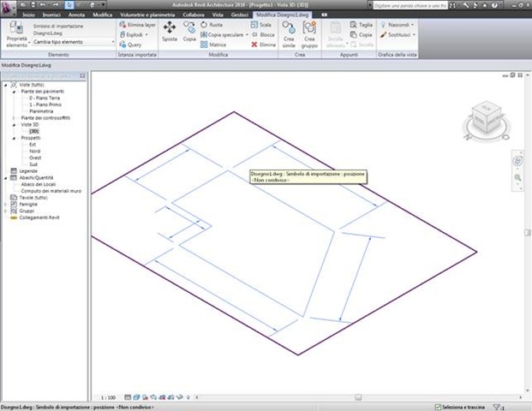Click the horizontal scrollbar thumb below the view
Screen dimensions: 532x411
(358, 397)
